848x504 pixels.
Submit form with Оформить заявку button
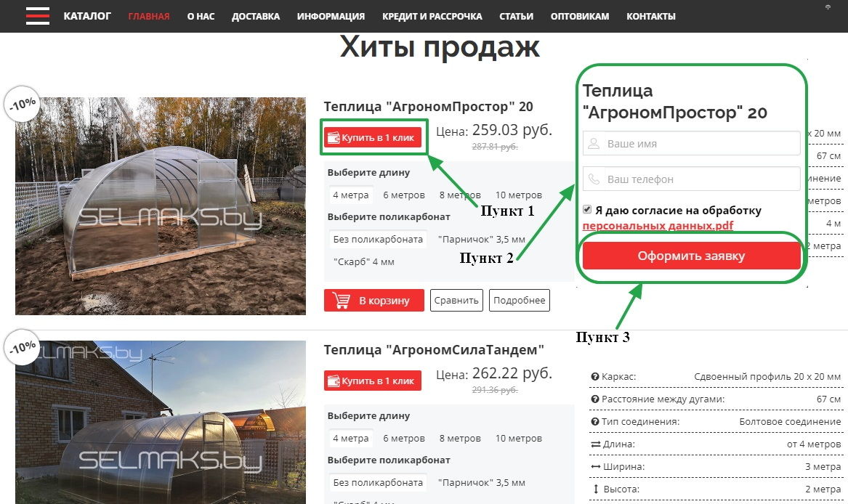[x=691, y=255]
